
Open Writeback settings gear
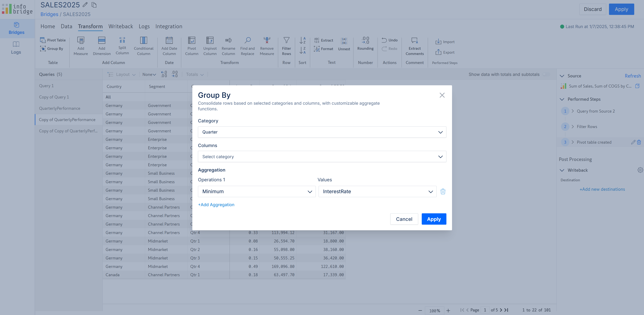point(640,170)
